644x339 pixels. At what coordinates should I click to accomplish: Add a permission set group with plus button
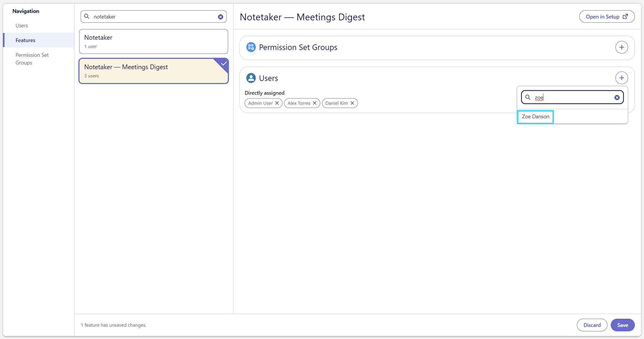pos(622,47)
